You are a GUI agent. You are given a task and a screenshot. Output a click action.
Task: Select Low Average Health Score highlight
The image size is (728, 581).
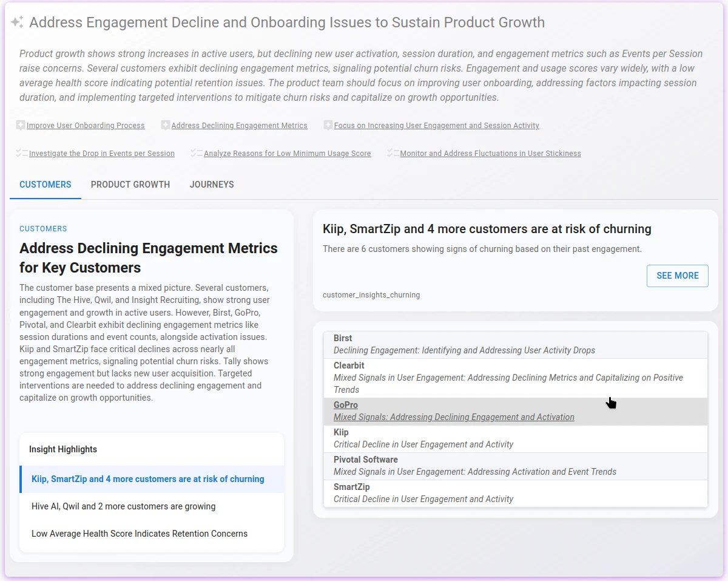pos(152,534)
